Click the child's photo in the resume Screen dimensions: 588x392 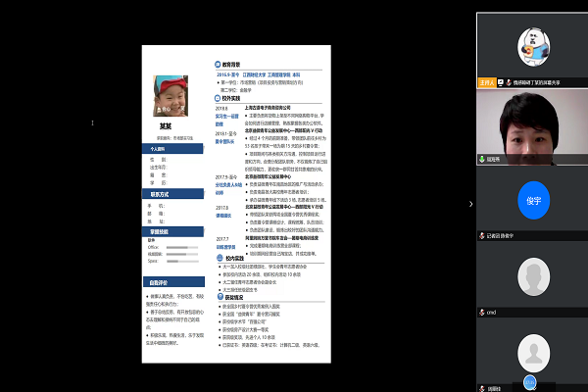(x=171, y=96)
